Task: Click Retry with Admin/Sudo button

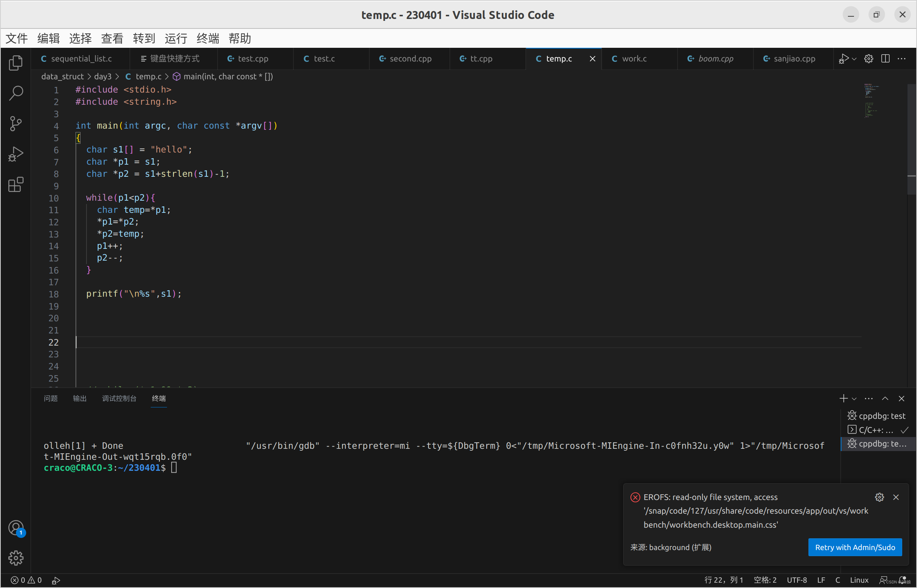Action: (x=855, y=547)
